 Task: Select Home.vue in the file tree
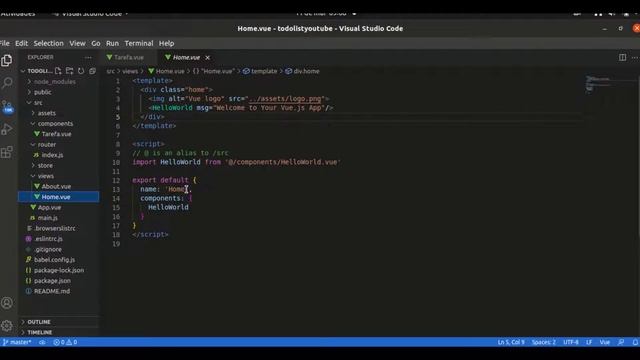click(x=56, y=197)
